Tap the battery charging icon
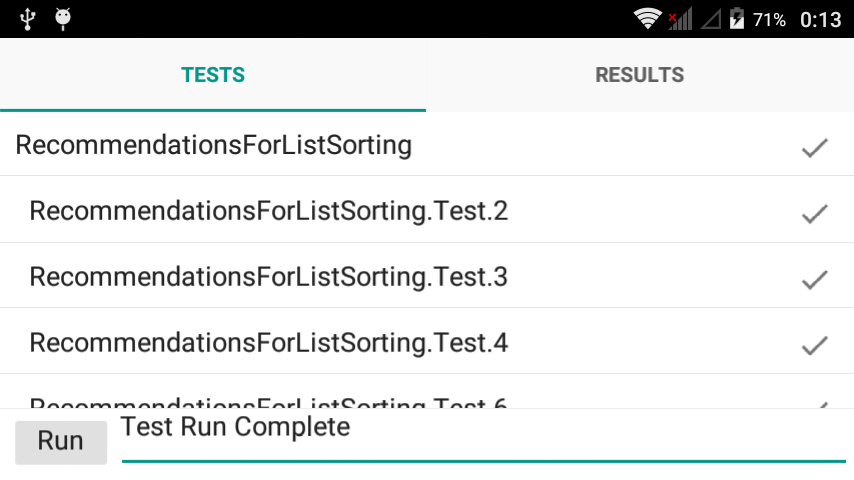The image size is (854, 480). (x=737, y=19)
